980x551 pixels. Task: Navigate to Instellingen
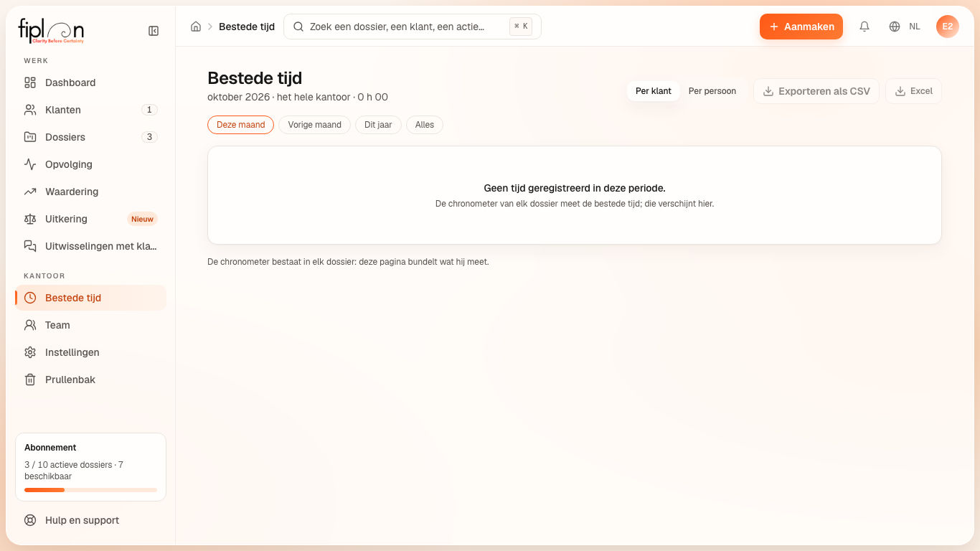pyautogui.click(x=90, y=352)
